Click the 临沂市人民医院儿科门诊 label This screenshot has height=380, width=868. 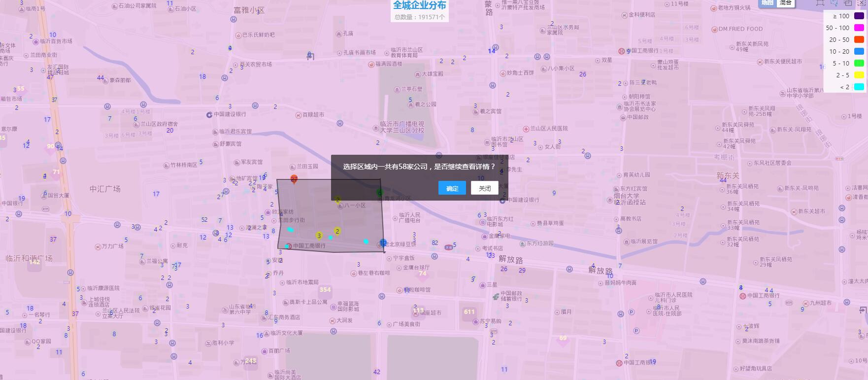coord(673,297)
